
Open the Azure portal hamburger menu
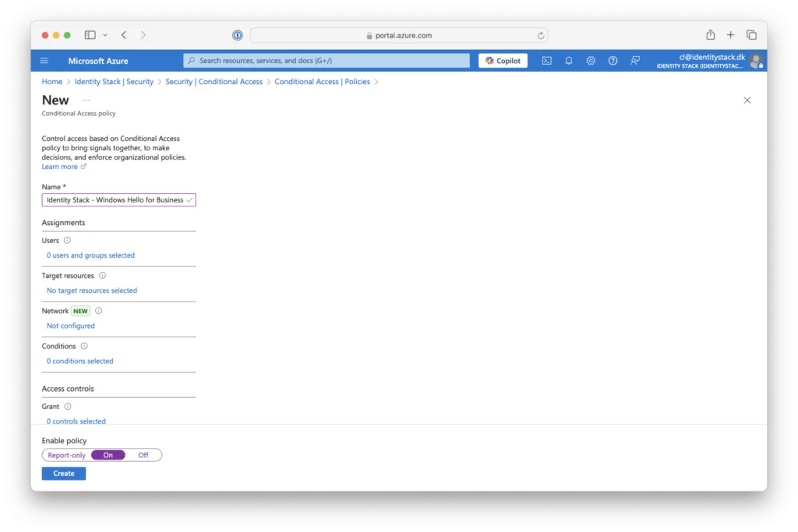44,61
